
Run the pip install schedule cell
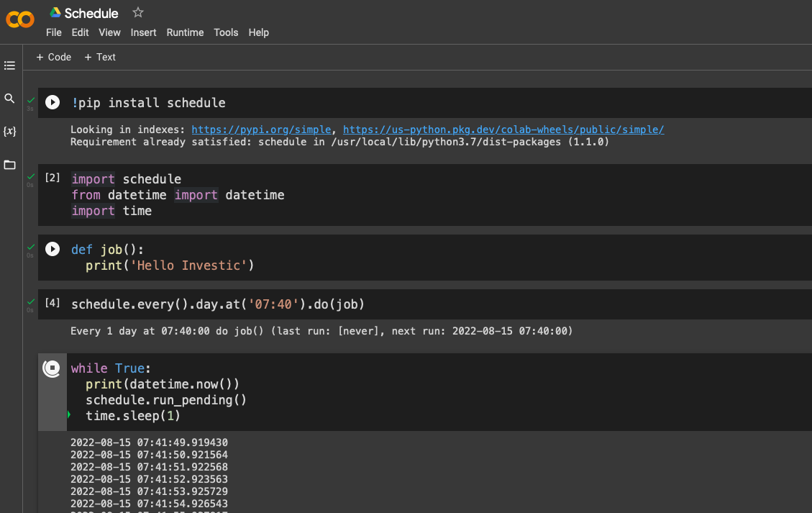coord(52,102)
